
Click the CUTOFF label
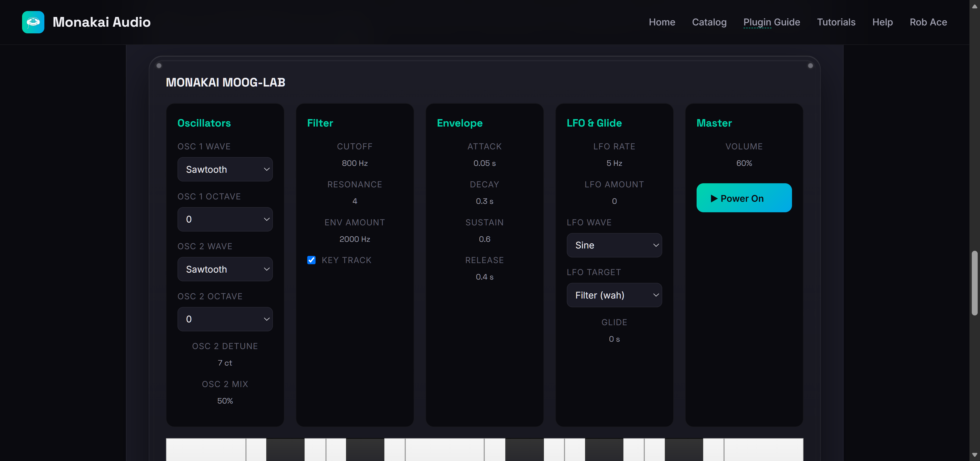[354, 147]
